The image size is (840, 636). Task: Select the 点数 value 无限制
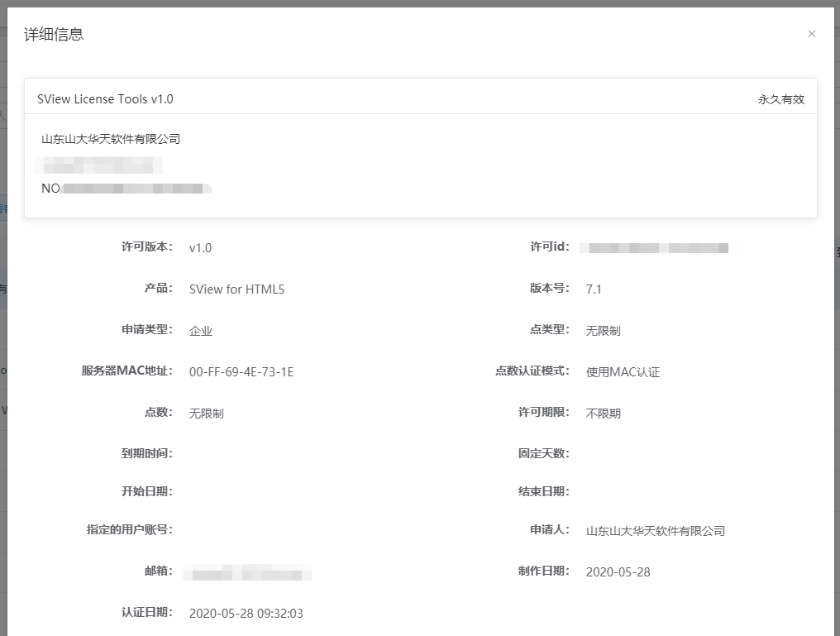206,413
